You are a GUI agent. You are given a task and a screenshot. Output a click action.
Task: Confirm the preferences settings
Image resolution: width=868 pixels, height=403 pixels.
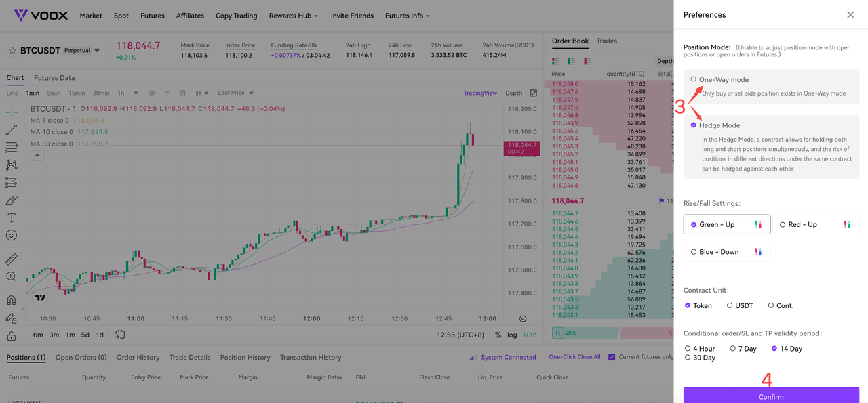click(x=771, y=396)
